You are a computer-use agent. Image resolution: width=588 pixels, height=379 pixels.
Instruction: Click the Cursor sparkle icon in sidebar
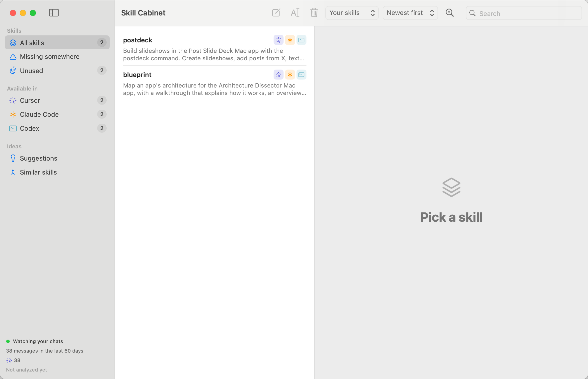[x=13, y=100]
